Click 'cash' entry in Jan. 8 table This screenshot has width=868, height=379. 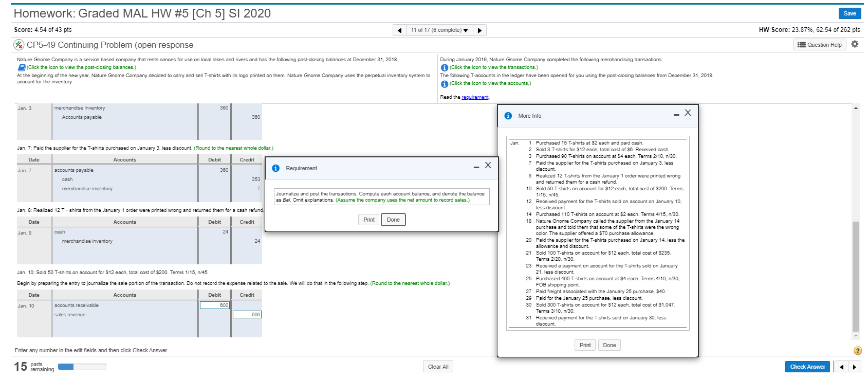coord(60,232)
